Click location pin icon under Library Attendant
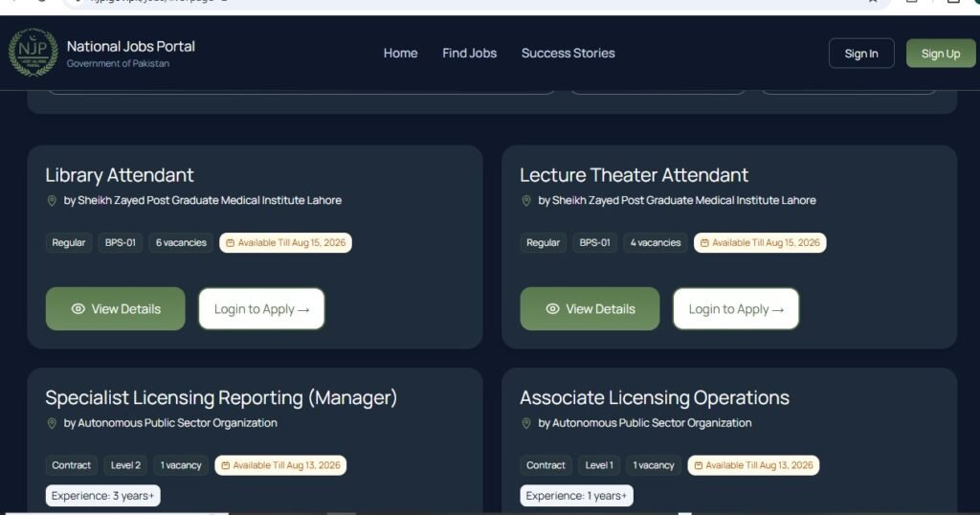 (52, 201)
